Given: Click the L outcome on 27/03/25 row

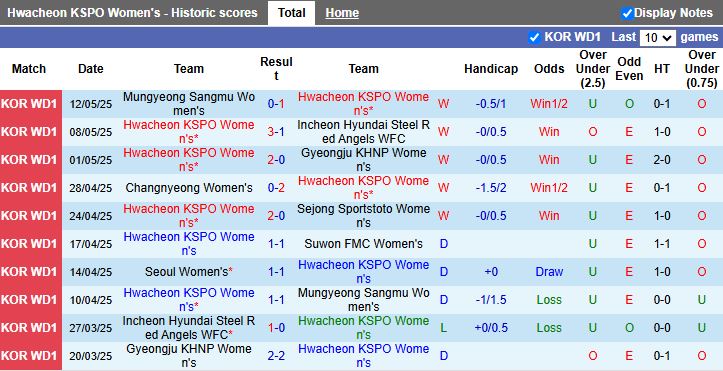Looking at the screenshot, I should pyautogui.click(x=444, y=328).
